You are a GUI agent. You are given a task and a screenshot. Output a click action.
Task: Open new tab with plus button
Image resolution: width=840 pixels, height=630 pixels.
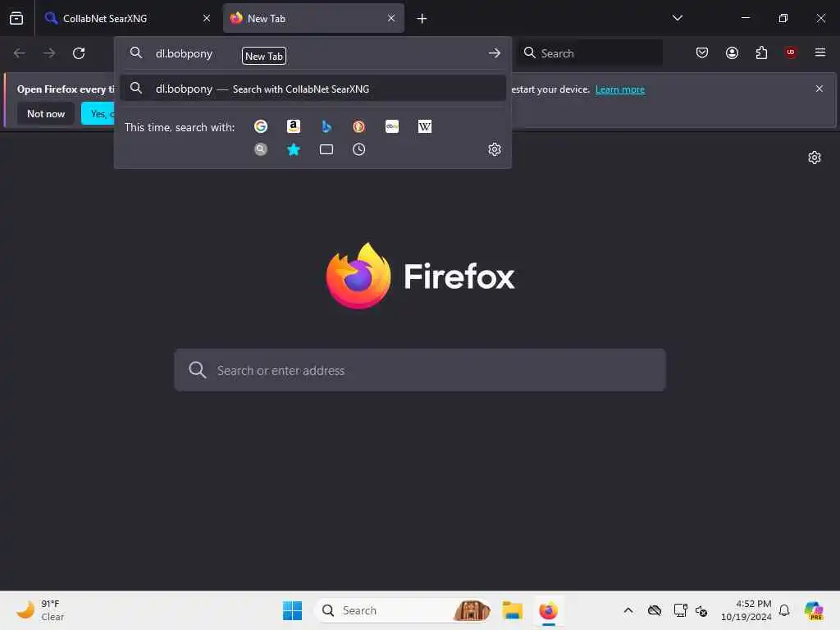click(422, 19)
